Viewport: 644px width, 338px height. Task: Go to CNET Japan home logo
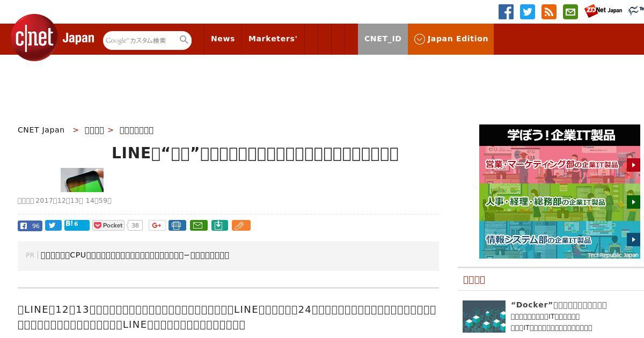[x=52, y=38]
